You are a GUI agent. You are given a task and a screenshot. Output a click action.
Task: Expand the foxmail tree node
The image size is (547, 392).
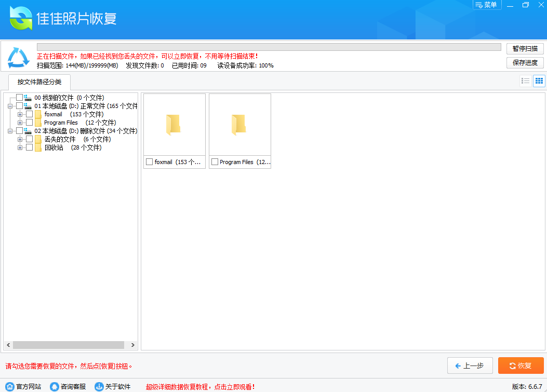coord(20,114)
